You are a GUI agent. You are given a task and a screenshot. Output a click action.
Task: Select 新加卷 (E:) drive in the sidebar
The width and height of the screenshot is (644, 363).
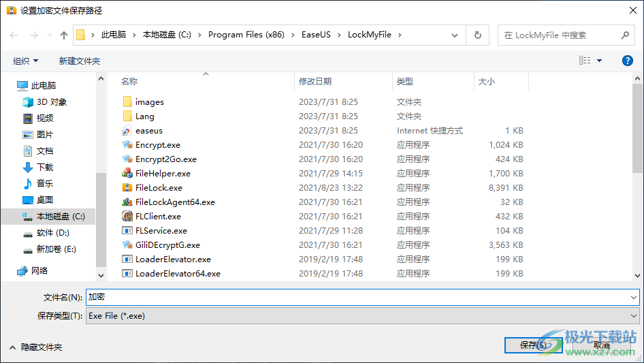click(x=49, y=249)
